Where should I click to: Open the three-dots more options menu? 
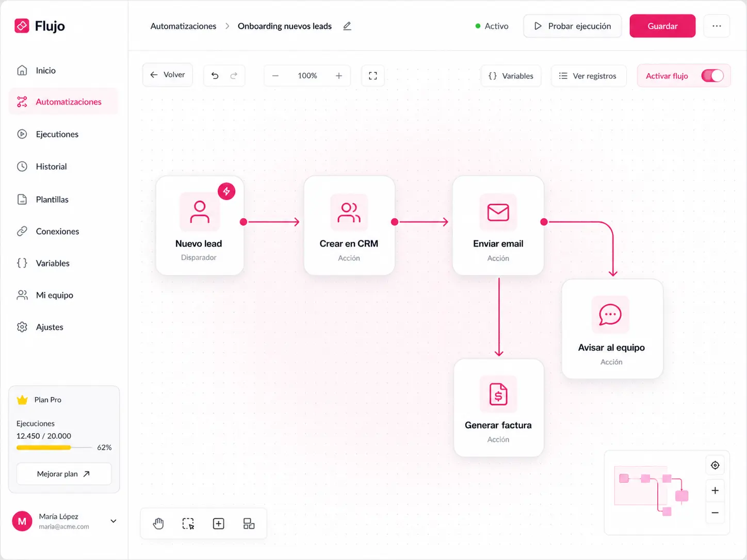(717, 26)
